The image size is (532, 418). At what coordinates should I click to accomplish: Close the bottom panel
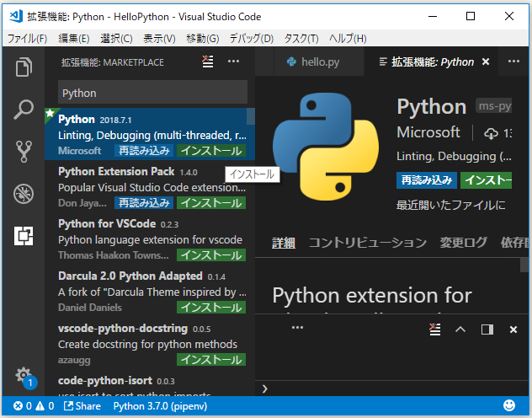513,330
